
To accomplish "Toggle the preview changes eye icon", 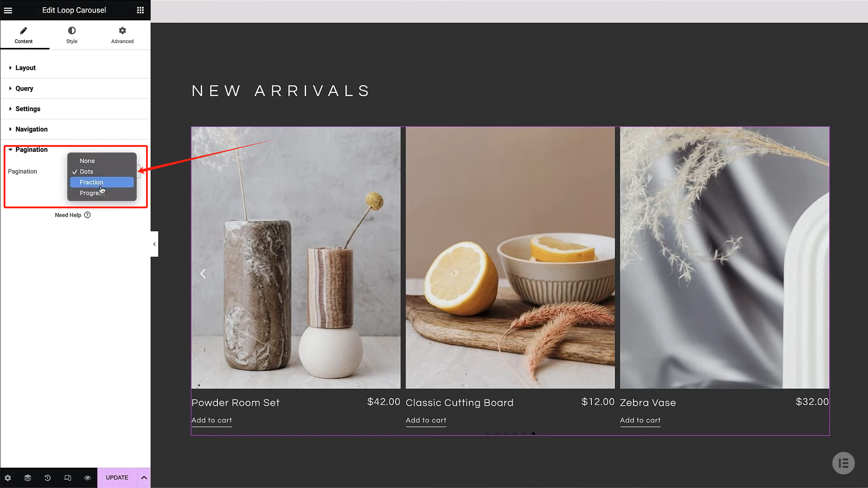I will [88, 478].
